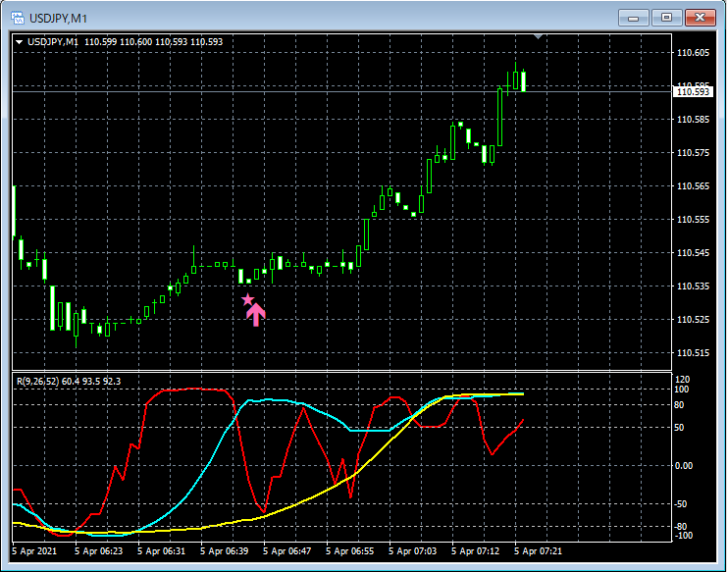728x572 pixels.
Task: Click the current price label 110.593
Action: 692,92
